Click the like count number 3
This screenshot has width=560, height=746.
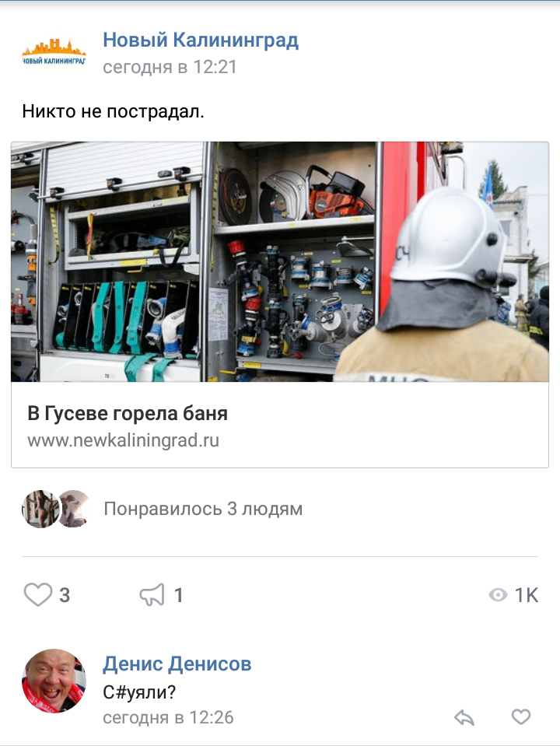click(65, 595)
